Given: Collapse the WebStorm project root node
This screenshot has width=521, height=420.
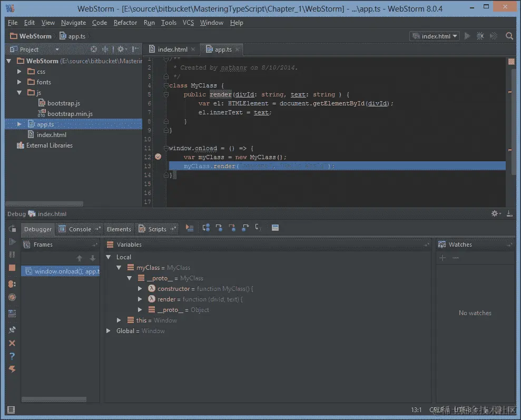Looking at the screenshot, I should click(x=9, y=61).
